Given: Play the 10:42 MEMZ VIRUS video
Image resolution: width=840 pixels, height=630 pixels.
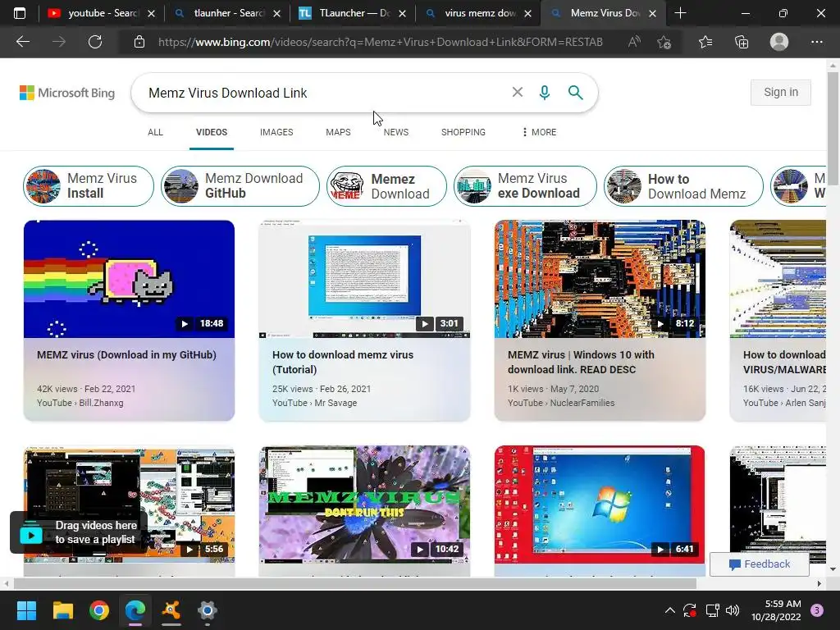Looking at the screenshot, I should click(x=364, y=504).
